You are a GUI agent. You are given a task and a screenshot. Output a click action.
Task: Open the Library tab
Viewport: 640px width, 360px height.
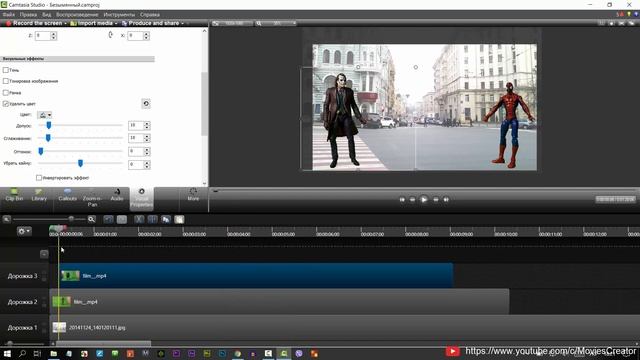pos(39,195)
